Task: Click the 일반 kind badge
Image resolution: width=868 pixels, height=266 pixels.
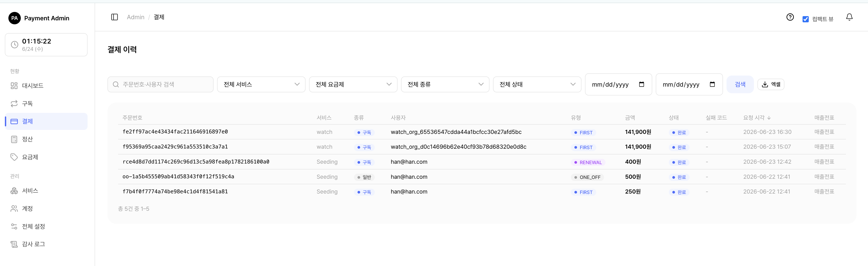Action: click(x=364, y=177)
